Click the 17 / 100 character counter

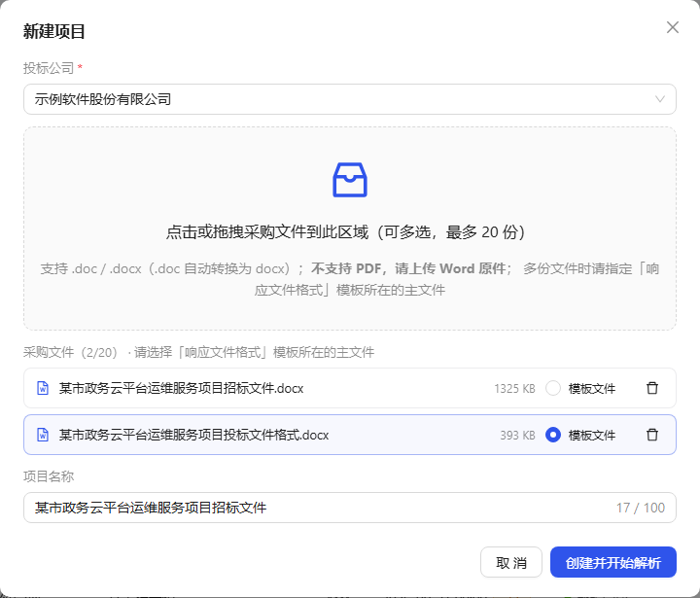coord(641,508)
